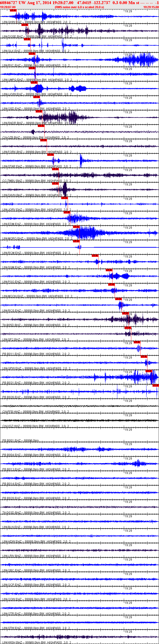This screenshot has height=644, width=159.
Task: Click the red pick marker on the SQM trace
Action: 95,255
